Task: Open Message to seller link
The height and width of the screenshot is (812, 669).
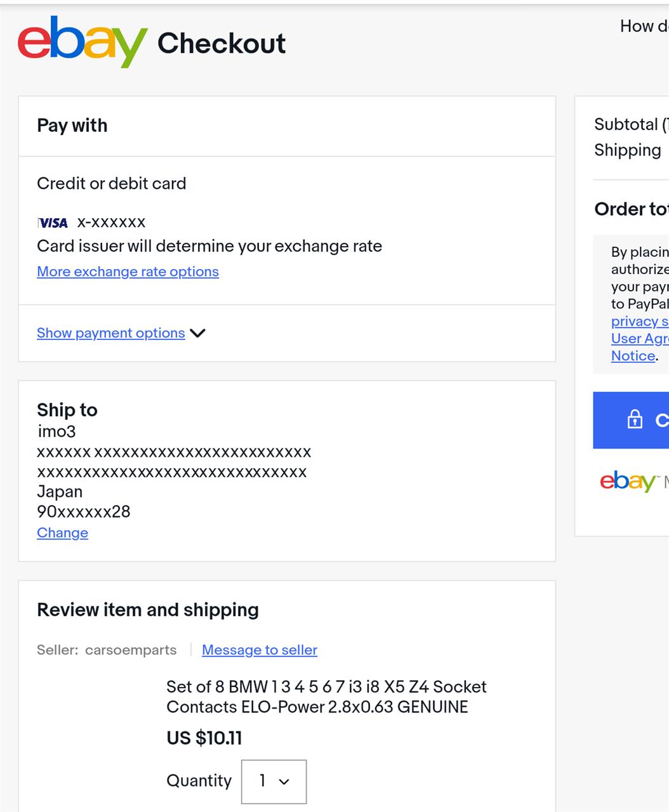Action: (260, 650)
